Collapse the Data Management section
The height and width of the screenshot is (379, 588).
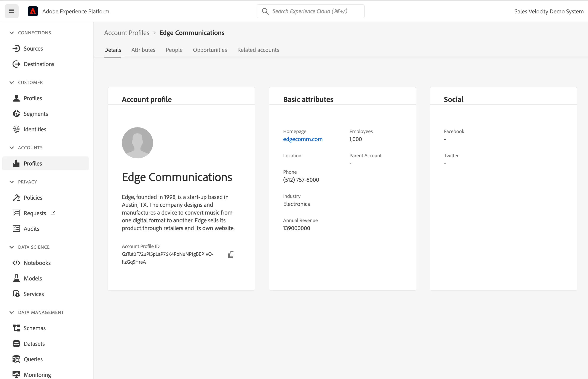[12, 312]
